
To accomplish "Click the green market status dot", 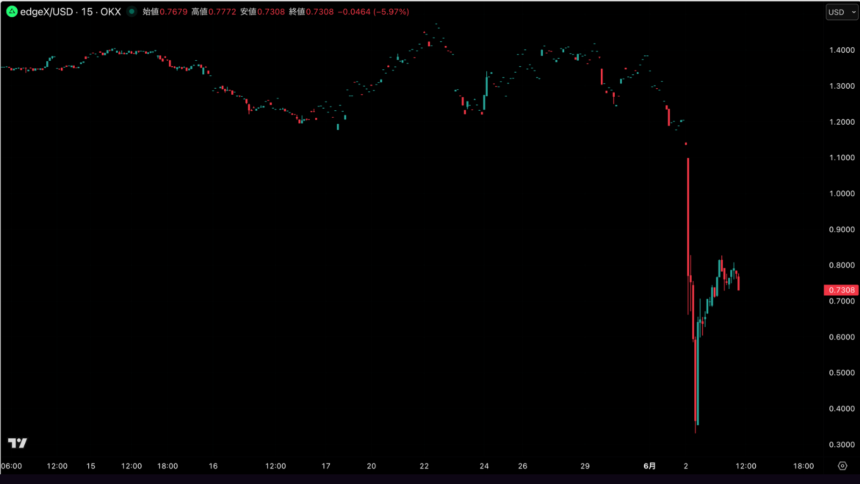I will pyautogui.click(x=132, y=12).
